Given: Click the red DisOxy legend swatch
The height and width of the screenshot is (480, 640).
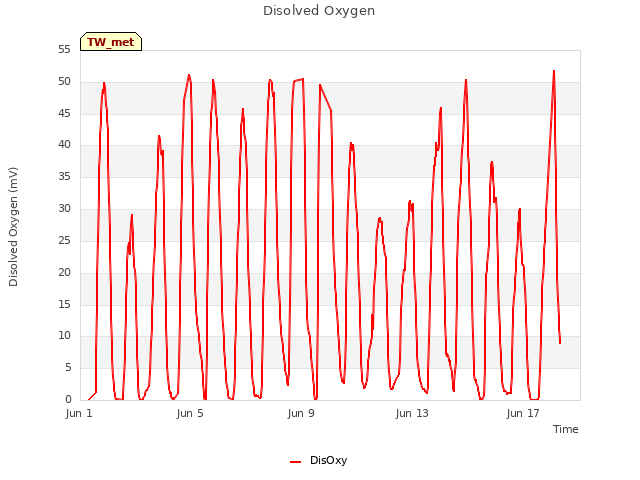Looking at the screenshot, I should pyautogui.click(x=296, y=462).
